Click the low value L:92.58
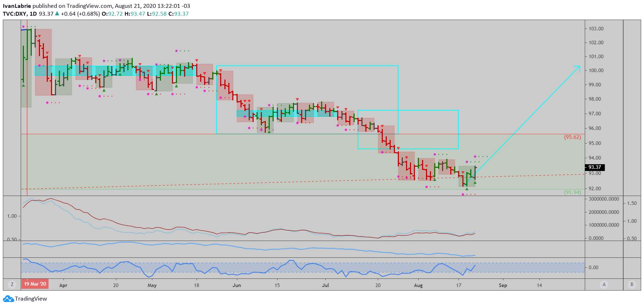This screenshot has width=644, height=307. (x=157, y=14)
